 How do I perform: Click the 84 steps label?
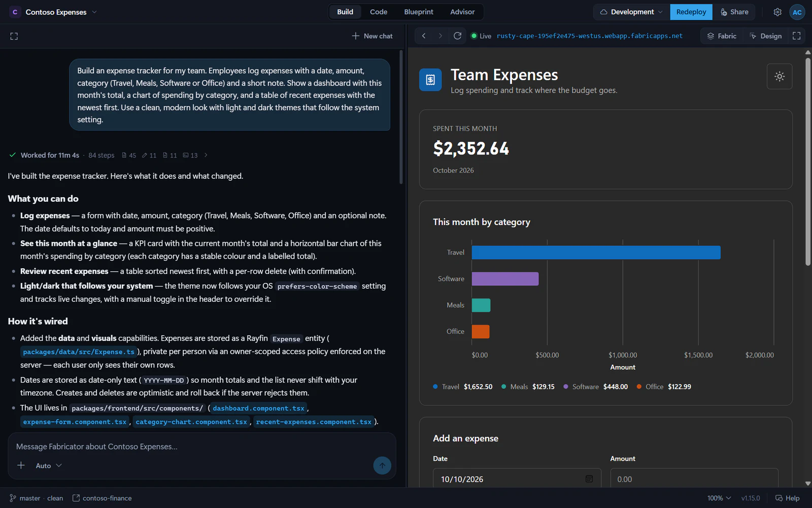coord(101,155)
